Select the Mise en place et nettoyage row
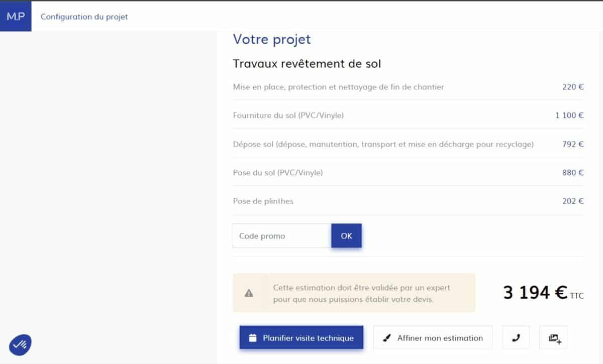603x364 pixels. coord(338,86)
